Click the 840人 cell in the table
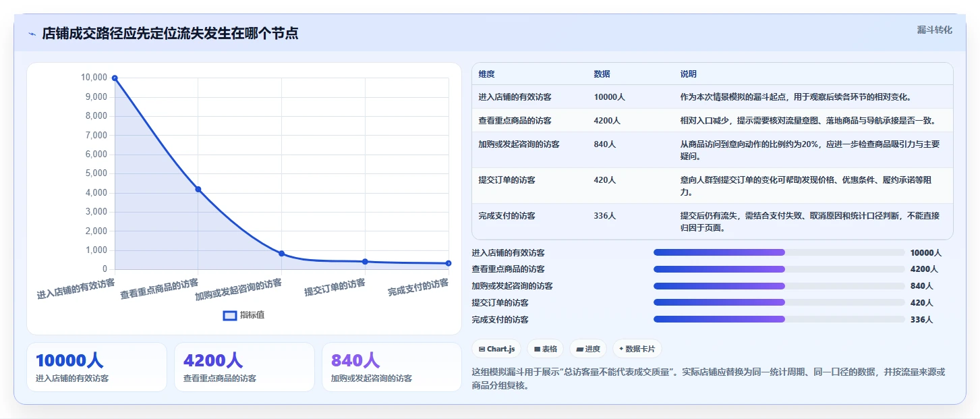980x419 pixels. [604, 144]
